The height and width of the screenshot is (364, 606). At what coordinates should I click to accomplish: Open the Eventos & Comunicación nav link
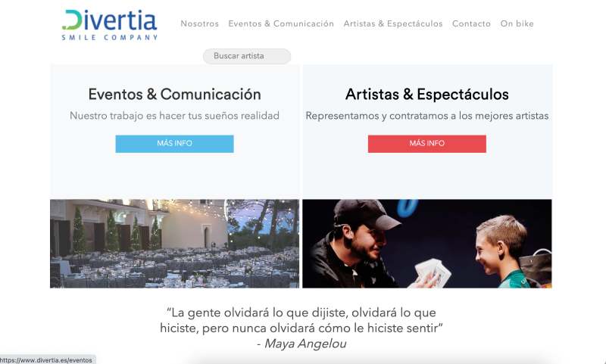point(281,23)
